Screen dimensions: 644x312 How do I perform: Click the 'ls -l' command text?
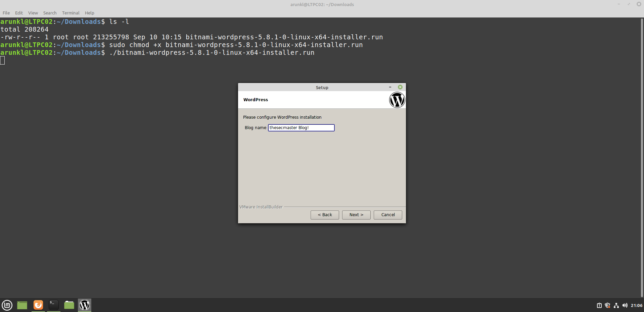[x=119, y=22]
